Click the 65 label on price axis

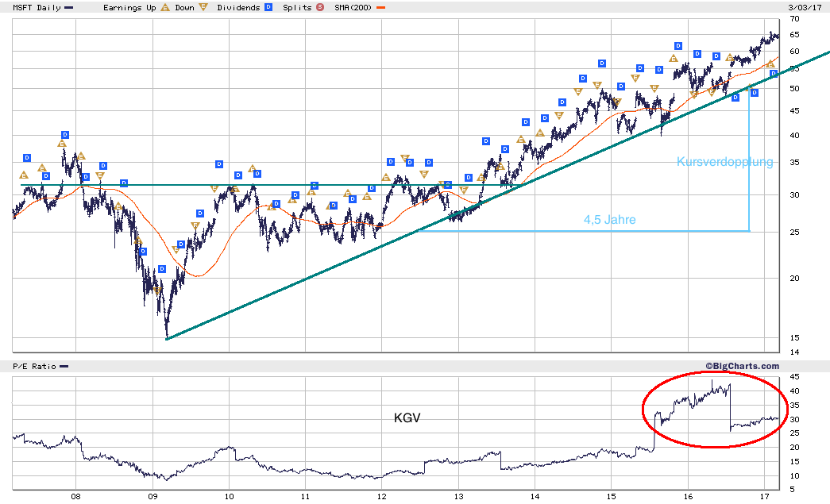tap(794, 35)
